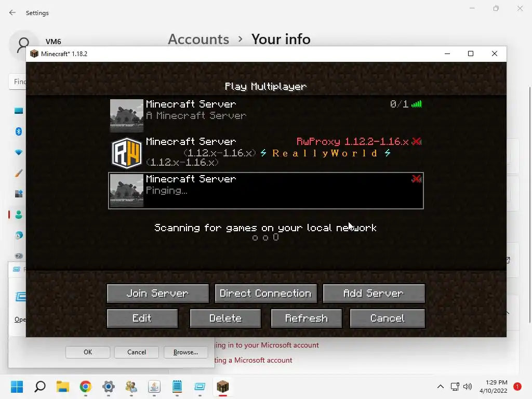Screen dimensions: 532x399
Task: Open clock and date 1:29 PM
Action: click(494, 387)
